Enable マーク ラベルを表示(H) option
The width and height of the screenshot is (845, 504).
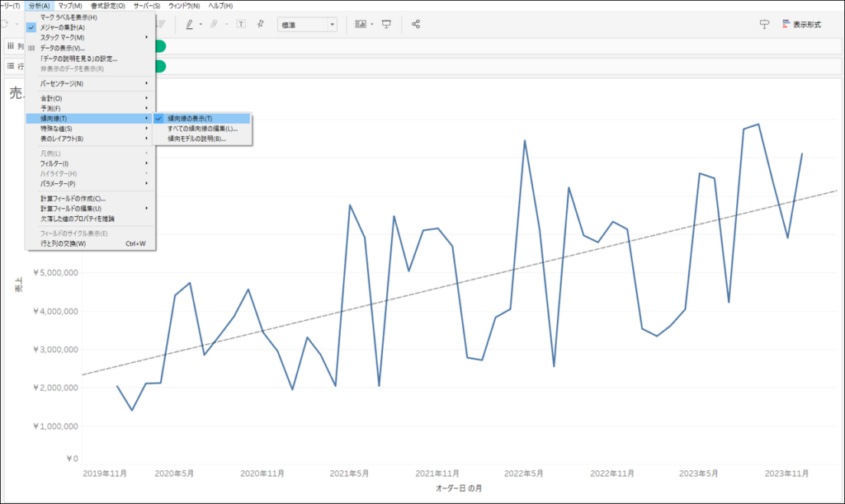68,17
